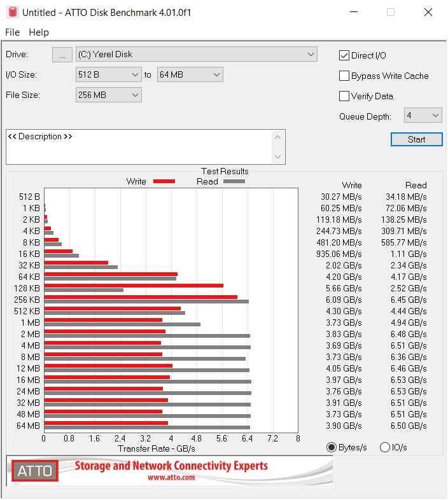This screenshot has width=448, height=500.
Task: Click the 935.06 MB/s write value
Action: tap(339, 254)
